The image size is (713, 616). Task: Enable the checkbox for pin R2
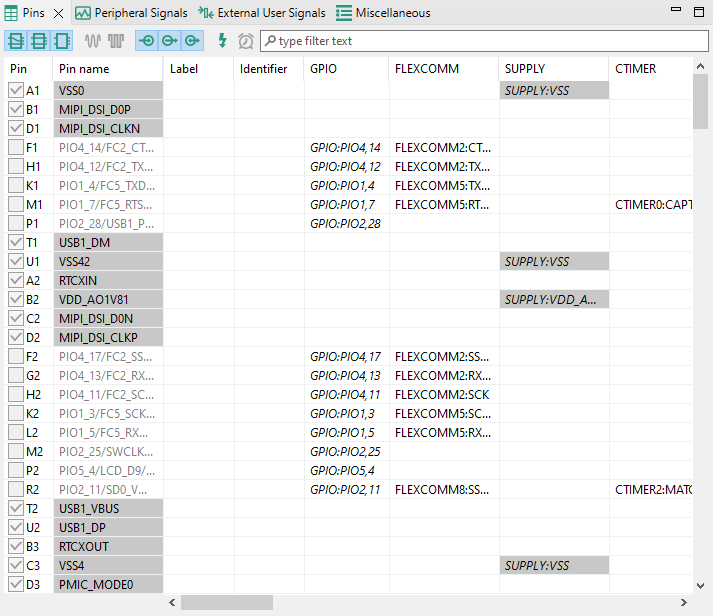16,489
